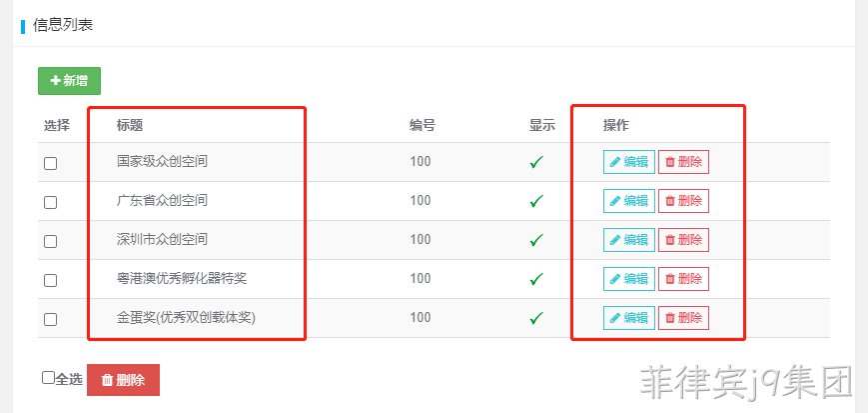Screen dimensions: 868x413
Task: Delete the 金蛋奖(优秀双创载体奖) entry
Action: pyautogui.click(x=683, y=318)
